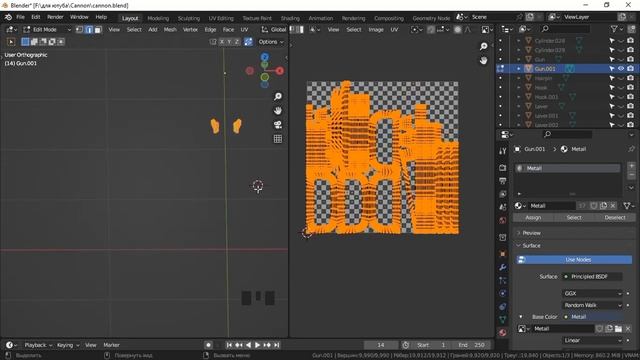Image resolution: width=640 pixels, height=360 pixels.
Task: Jump to the end frame button
Action: 277,345
